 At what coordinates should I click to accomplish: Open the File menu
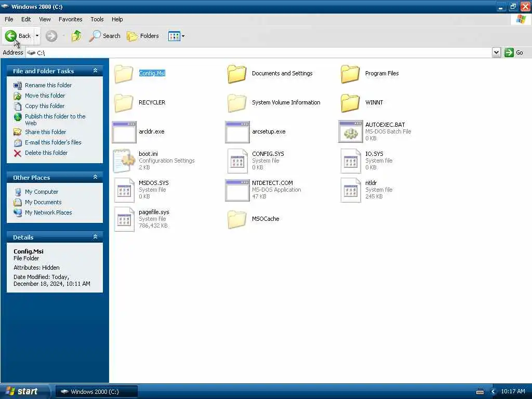[9, 19]
